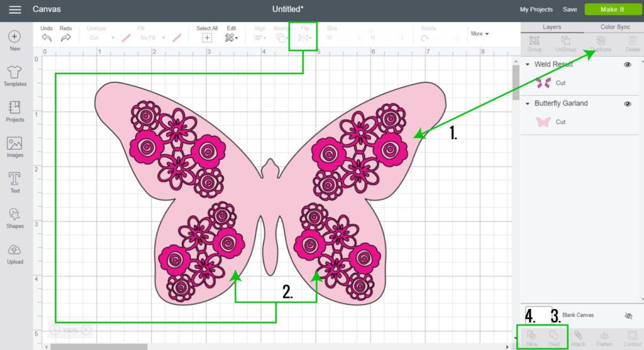The height and width of the screenshot is (350, 644).
Task: Open the Align tool
Action: 260,38
